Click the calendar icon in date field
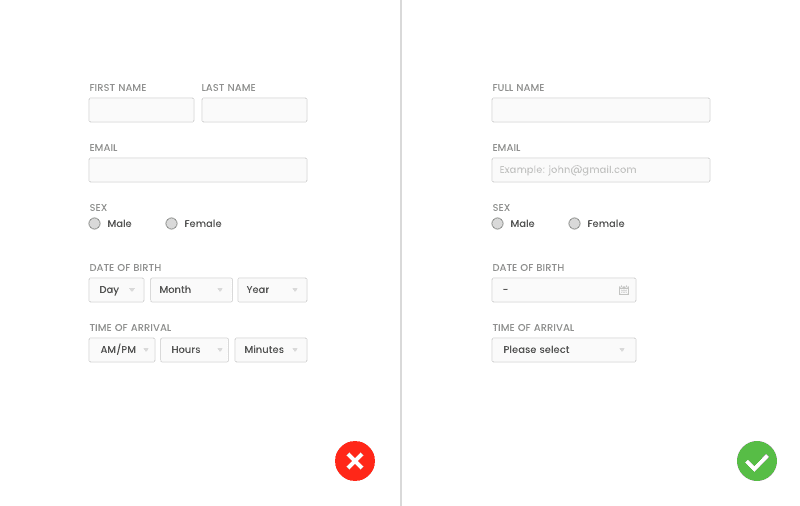 pos(623,290)
